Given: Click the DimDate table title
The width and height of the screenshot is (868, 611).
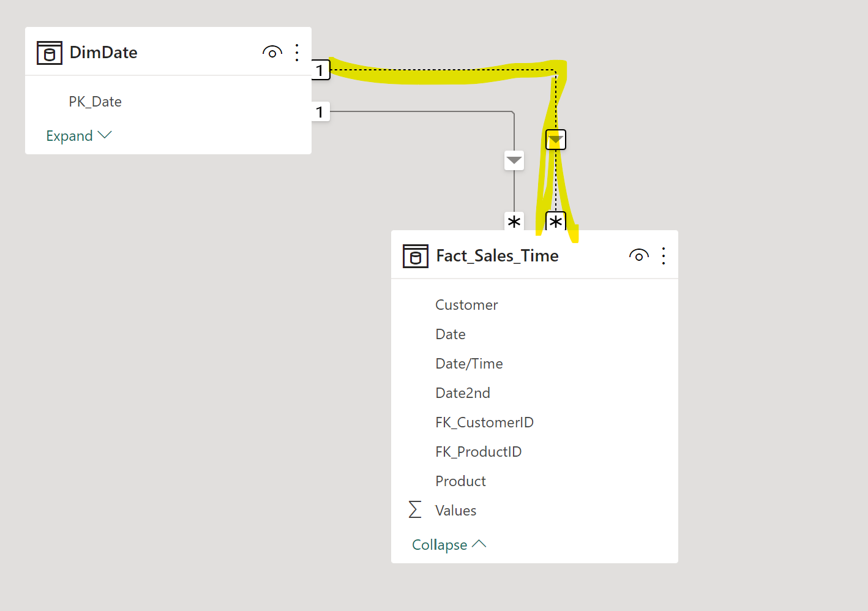Looking at the screenshot, I should 103,53.
